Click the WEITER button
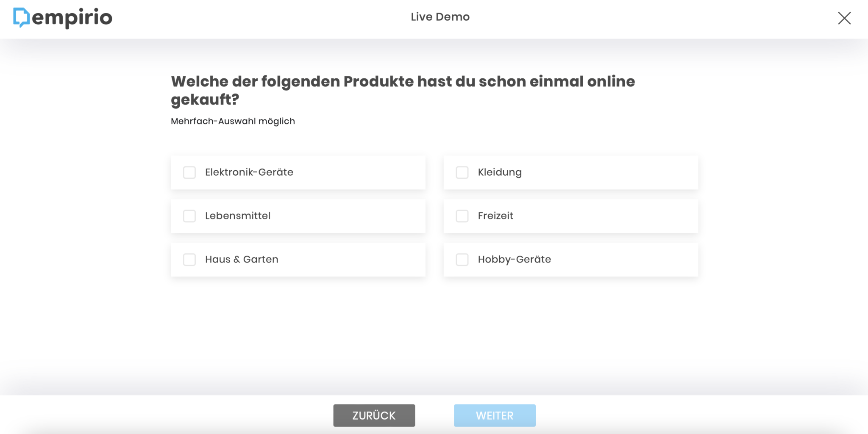868x434 pixels. click(495, 415)
